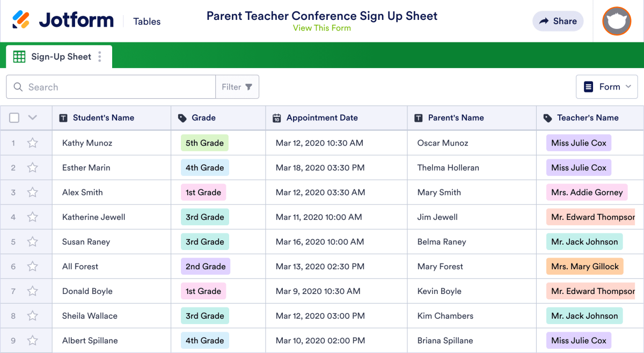Open the Filter options
This screenshot has width=644, height=353.
coord(237,86)
